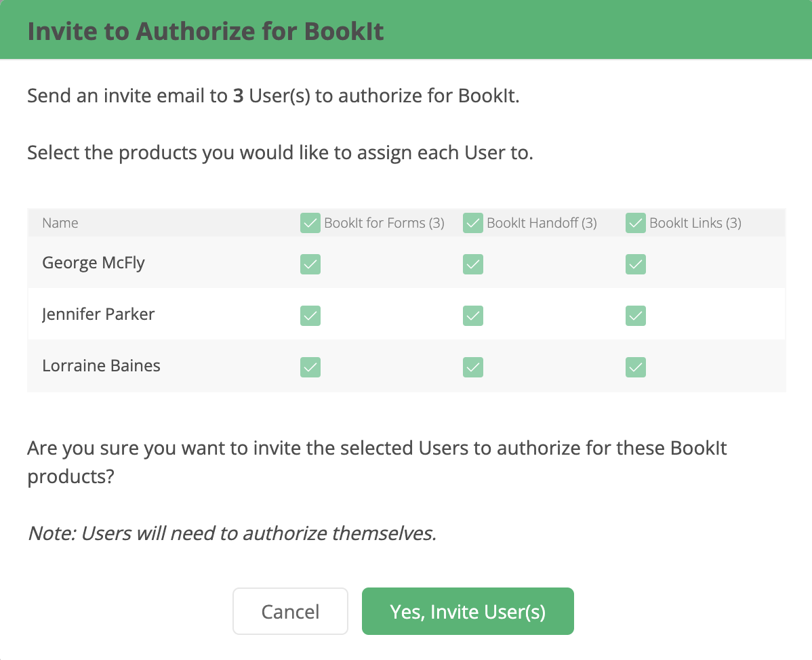Select the Jennifer Parker name
The image size is (812, 660).
tap(98, 314)
